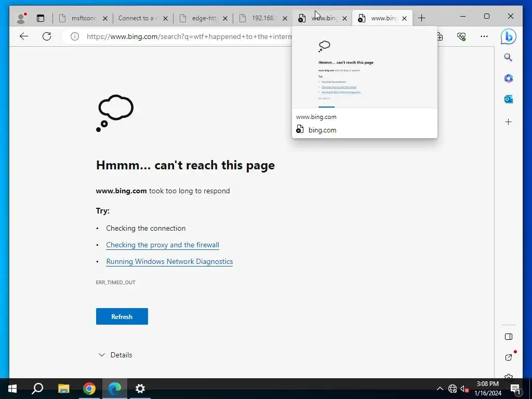Click the tab preview thumbnail image
The image size is (532, 399).
coord(364,68)
